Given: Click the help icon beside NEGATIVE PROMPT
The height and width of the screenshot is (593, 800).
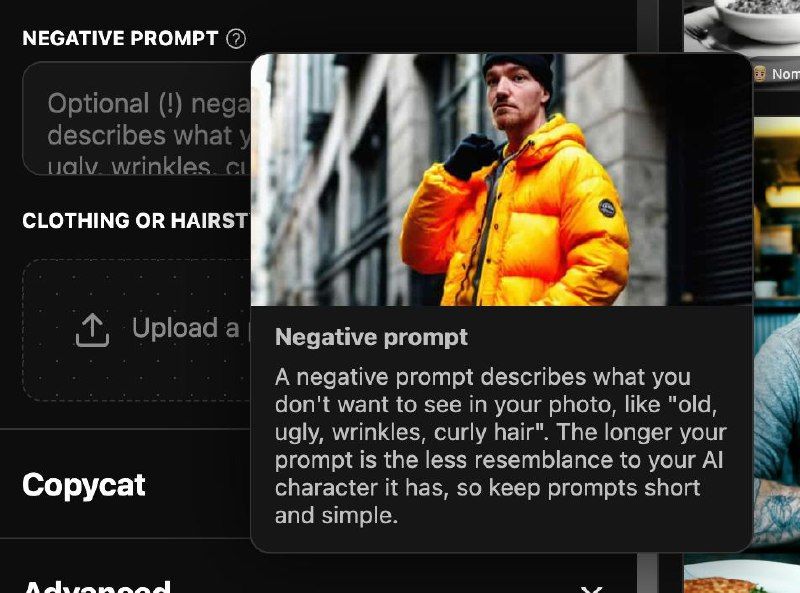Looking at the screenshot, I should (x=236, y=38).
